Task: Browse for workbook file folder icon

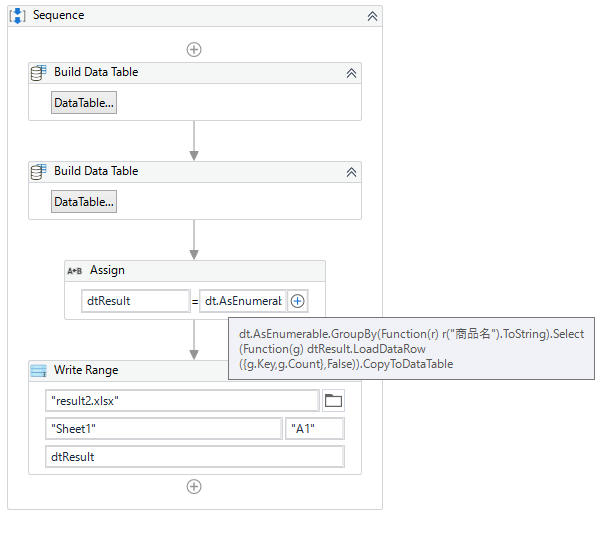Action: [x=333, y=401]
